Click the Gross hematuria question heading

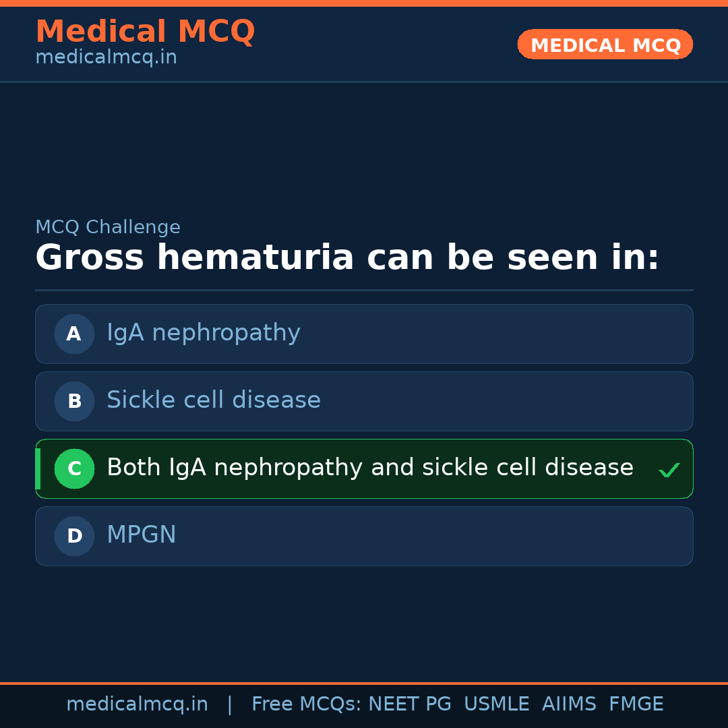coord(347,258)
